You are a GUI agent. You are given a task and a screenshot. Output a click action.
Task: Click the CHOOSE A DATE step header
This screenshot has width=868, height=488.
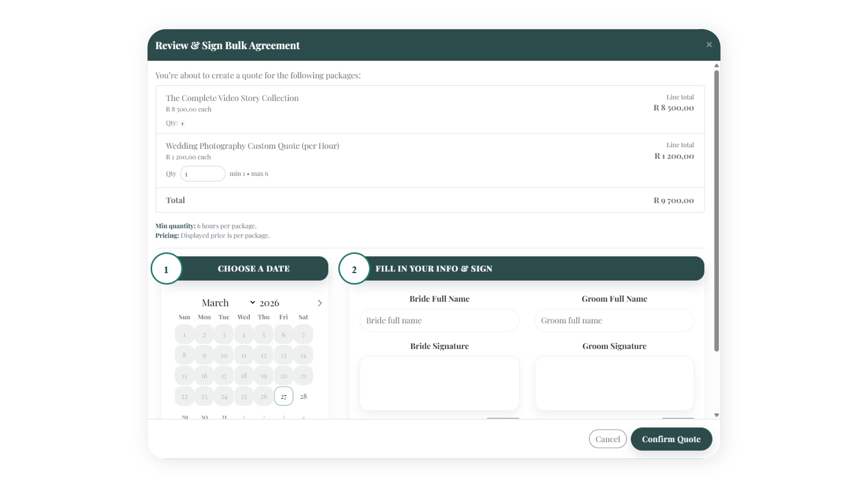point(254,268)
